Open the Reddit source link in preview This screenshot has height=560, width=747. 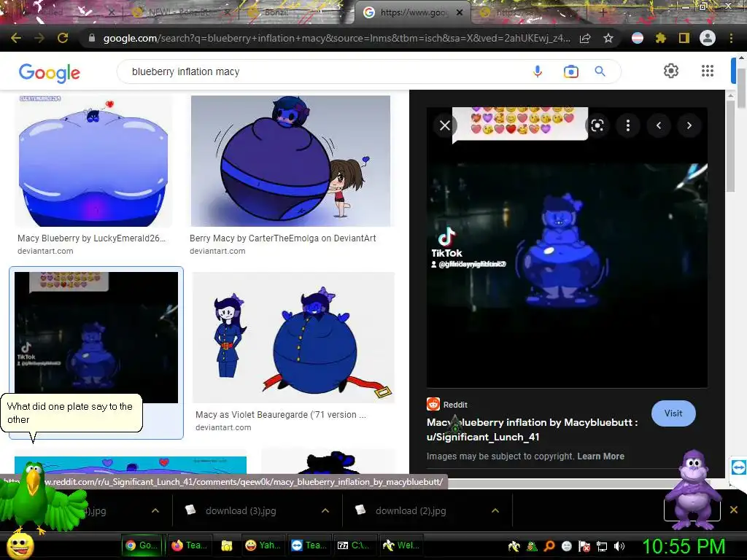coord(447,404)
